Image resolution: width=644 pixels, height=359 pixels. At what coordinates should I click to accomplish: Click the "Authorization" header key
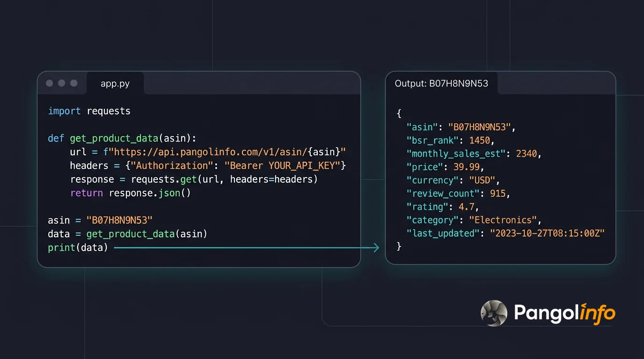[172, 165]
